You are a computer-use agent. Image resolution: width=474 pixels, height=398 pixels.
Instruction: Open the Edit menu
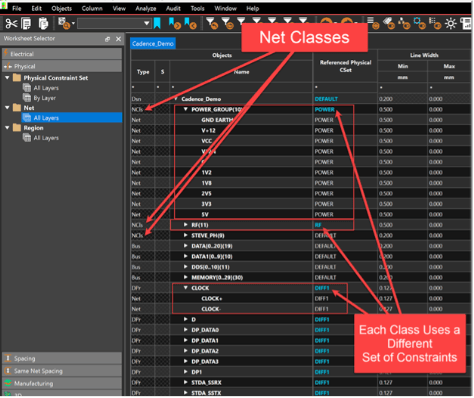pyautogui.click(x=37, y=8)
